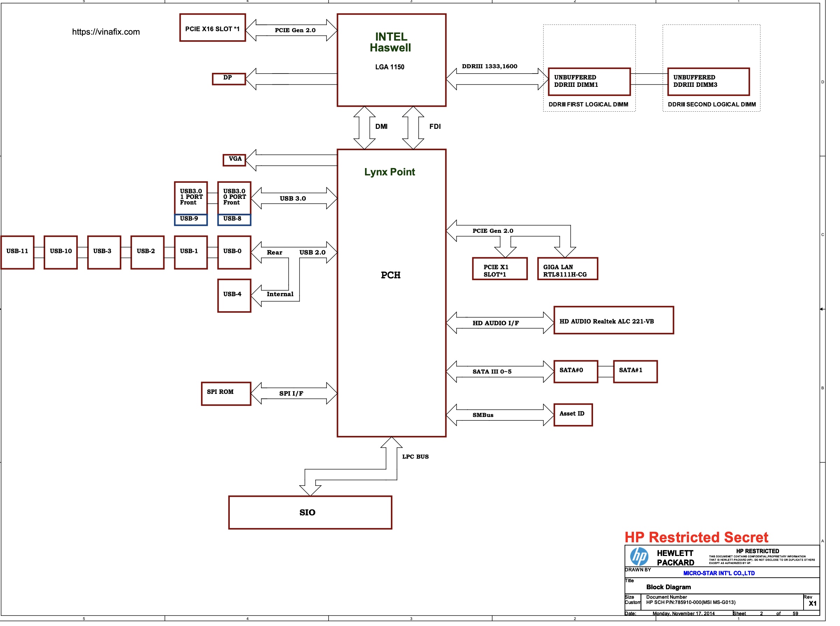Select the USB-2 block
Screen dimensions: 840x626
tap(147, 252)
